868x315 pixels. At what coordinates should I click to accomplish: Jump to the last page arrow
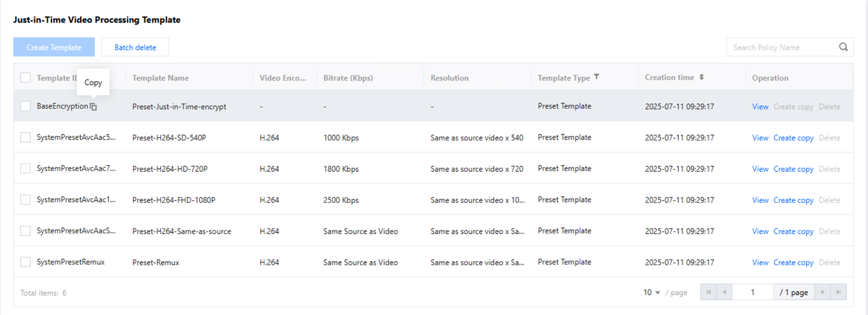click(x=838, y=292)
